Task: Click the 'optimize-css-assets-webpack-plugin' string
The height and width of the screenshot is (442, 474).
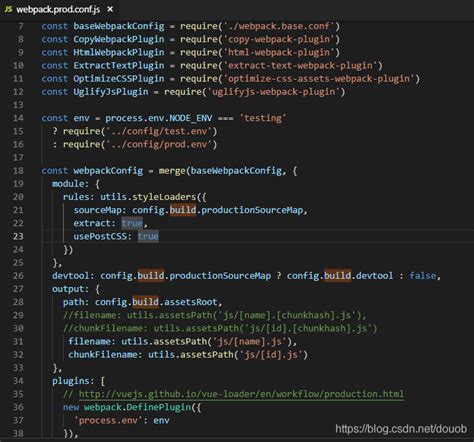Action: [x=319, y=79]
